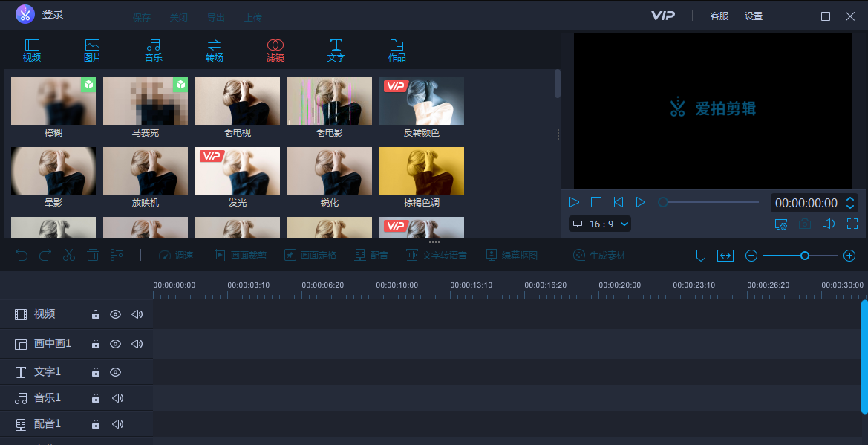868x445 pixels.
Task: Mute the 音乐1 track speaker icon
Action: (x=116, y=397)
